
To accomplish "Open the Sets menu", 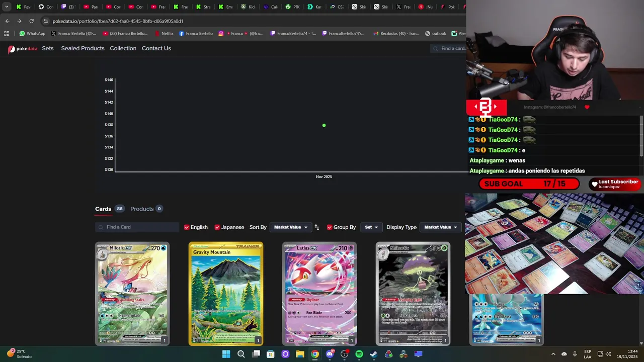I will 48,48.
